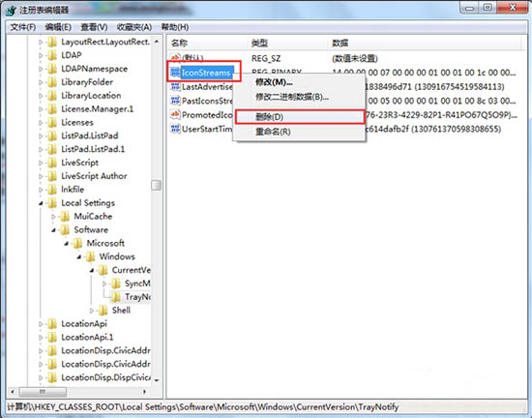Click the PastIconsStream binary value icon
Screen dimensions: 532x418
175,101
